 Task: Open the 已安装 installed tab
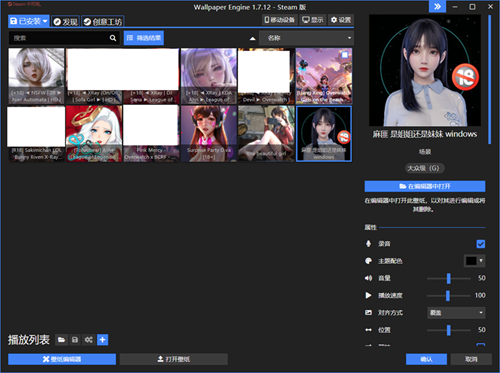pyautogui.click(x=29, y=21)
